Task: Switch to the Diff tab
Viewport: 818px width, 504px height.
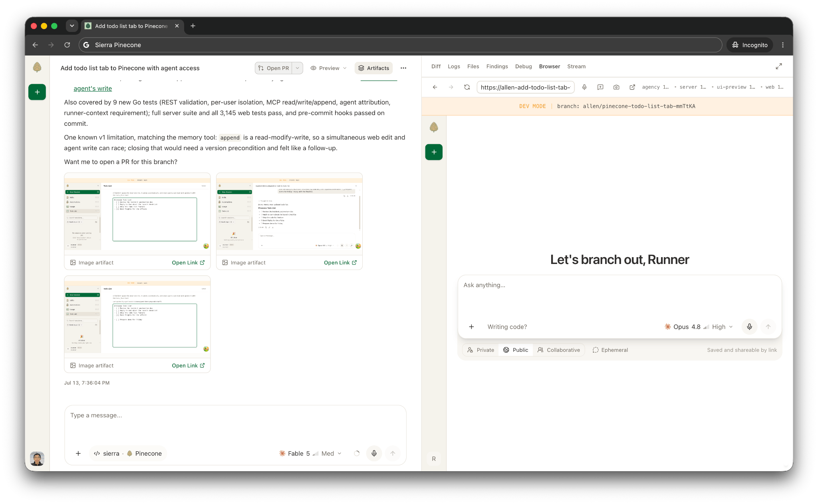Action: (436, 66)
